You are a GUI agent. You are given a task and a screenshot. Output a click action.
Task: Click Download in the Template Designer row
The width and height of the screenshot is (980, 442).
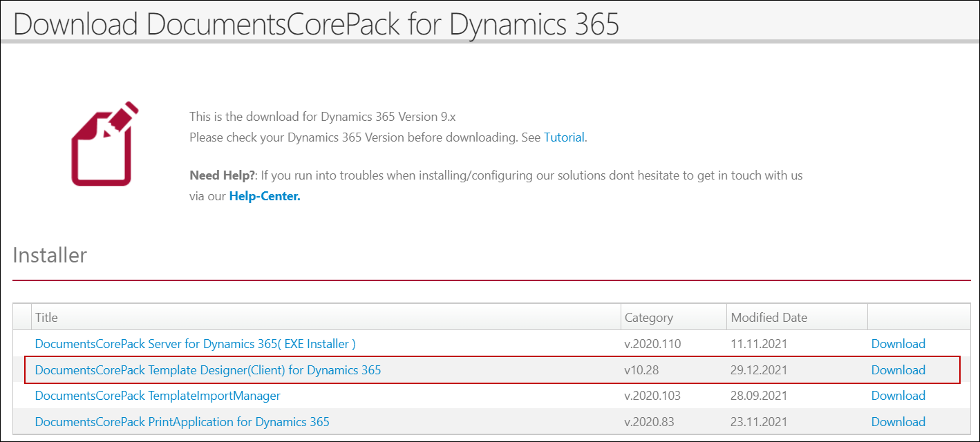coord(898,370)
